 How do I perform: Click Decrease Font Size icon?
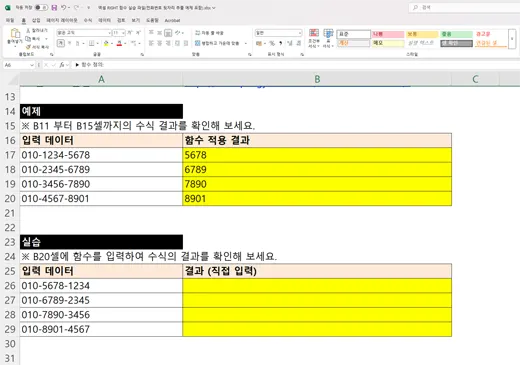pyautogui.click(x=138, y=33)
